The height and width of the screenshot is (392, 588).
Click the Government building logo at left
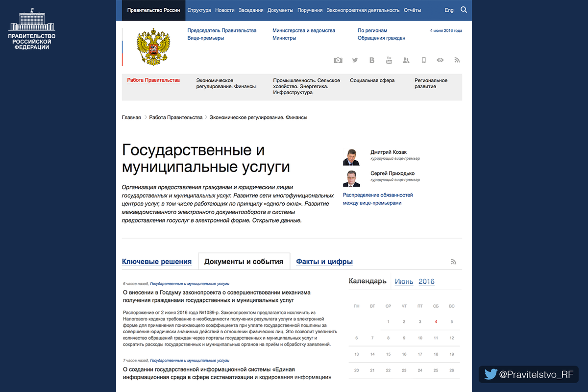click(x=32, y=28)
